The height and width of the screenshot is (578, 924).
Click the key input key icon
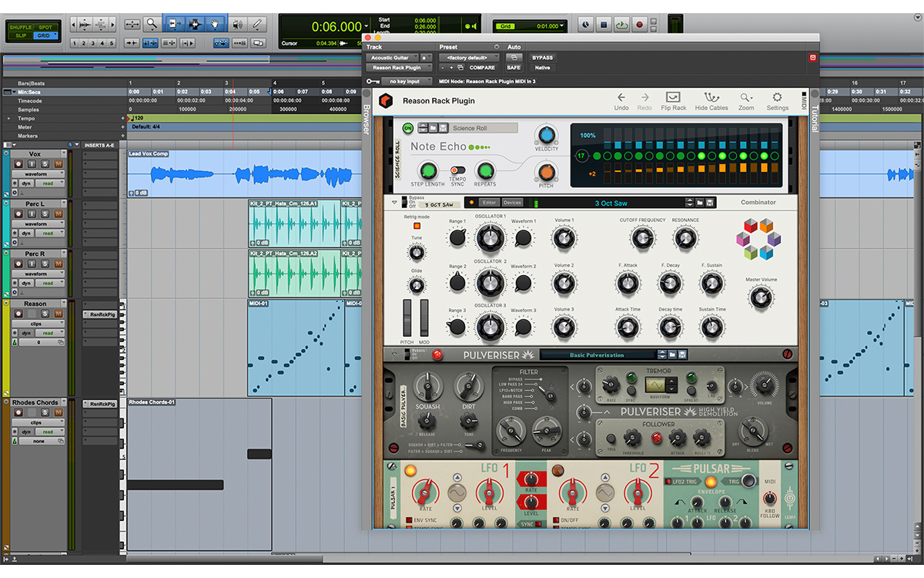[373, 81]
